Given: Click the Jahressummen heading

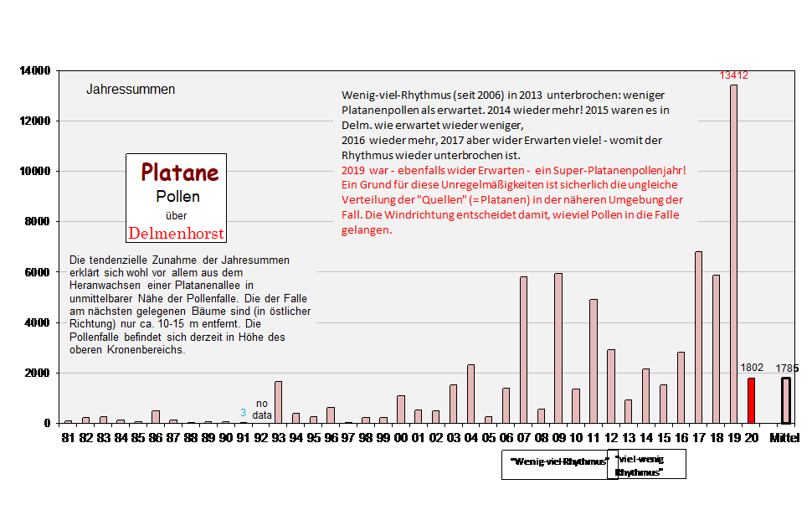Looking at the screenshot, I should [131, 90].
